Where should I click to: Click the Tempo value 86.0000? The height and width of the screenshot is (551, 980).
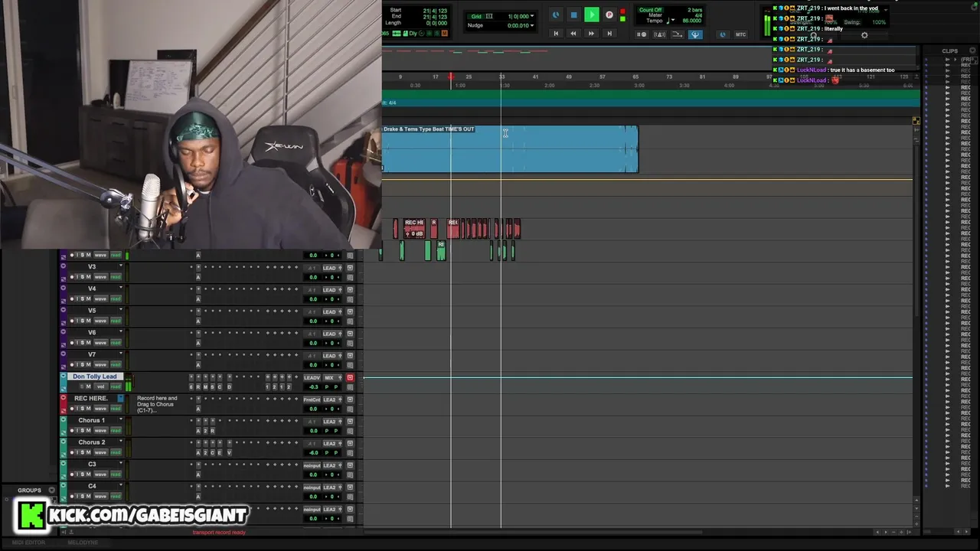[x=691, y=21]
